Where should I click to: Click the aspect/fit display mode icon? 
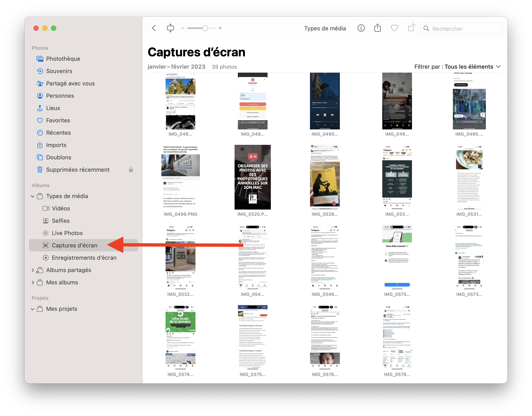(170, 28)
